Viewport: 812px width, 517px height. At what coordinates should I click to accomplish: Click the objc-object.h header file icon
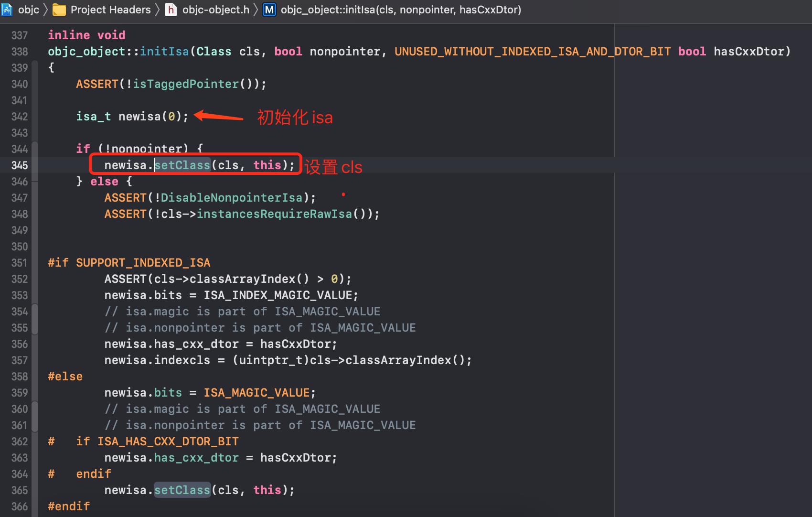pyautogui.click(x=171, y=10)
